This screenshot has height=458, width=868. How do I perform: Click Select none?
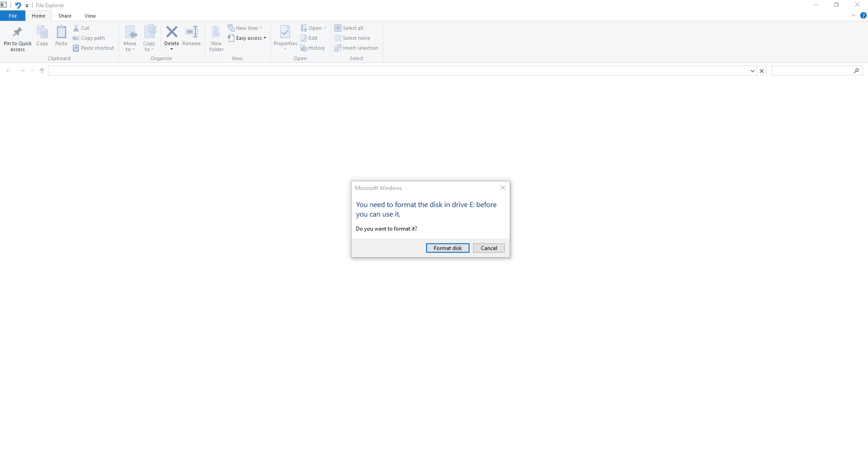352,38
